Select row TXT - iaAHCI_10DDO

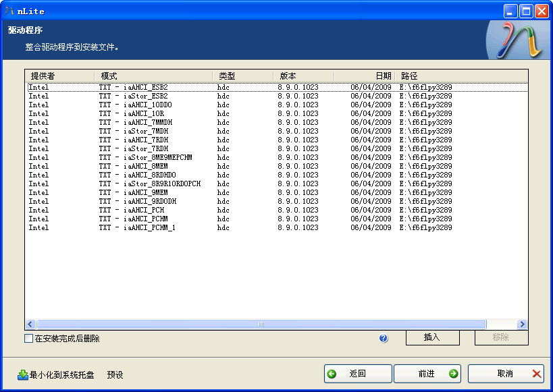coord(278,105)
